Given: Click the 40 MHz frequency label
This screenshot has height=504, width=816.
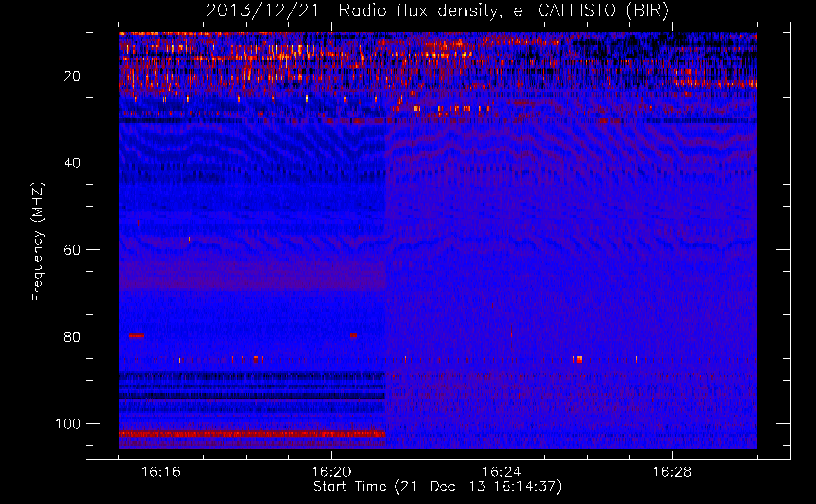Looking at the screenshot, I should click(73, 163).
